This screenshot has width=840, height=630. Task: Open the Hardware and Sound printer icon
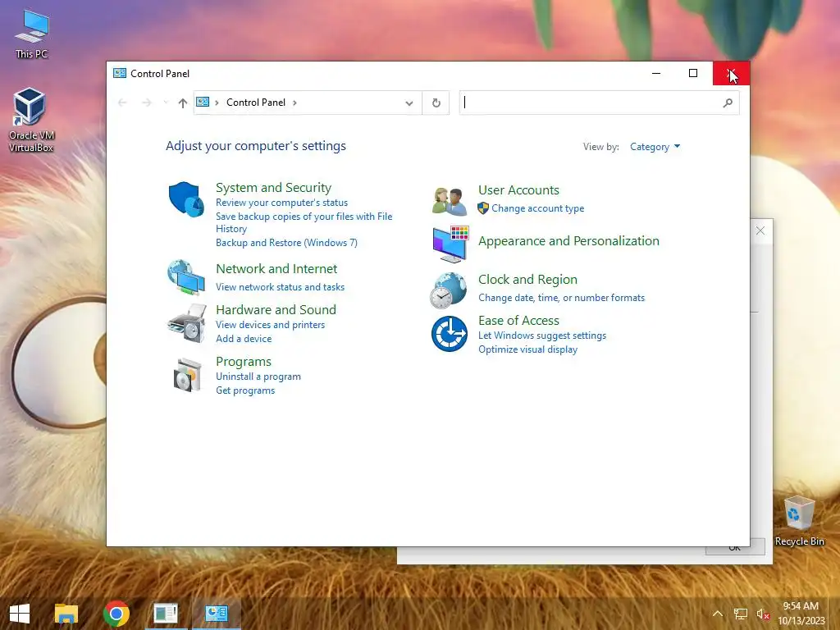pos(186,323)
